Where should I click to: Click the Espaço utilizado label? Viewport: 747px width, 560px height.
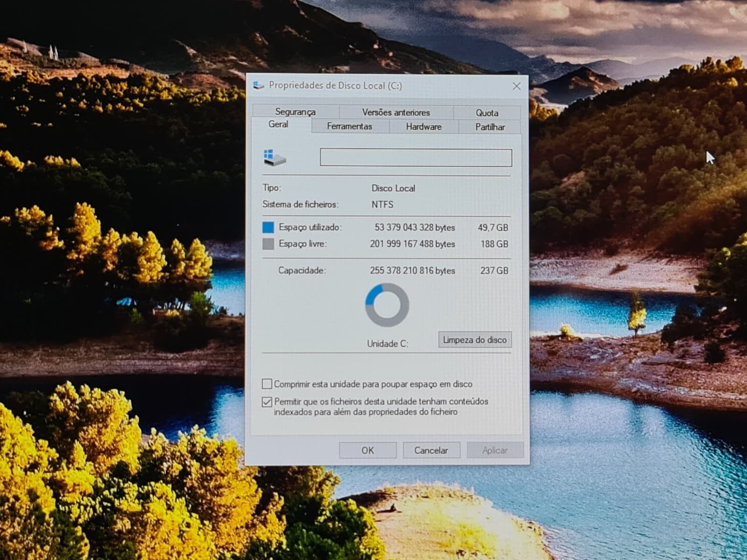[x=310, y=227]
